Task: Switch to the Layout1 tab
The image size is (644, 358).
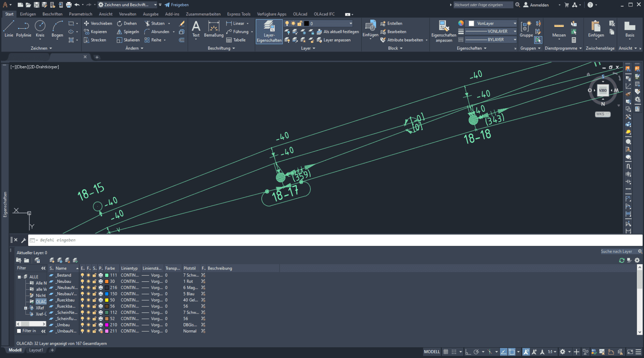Action: (x=36, y=350)
